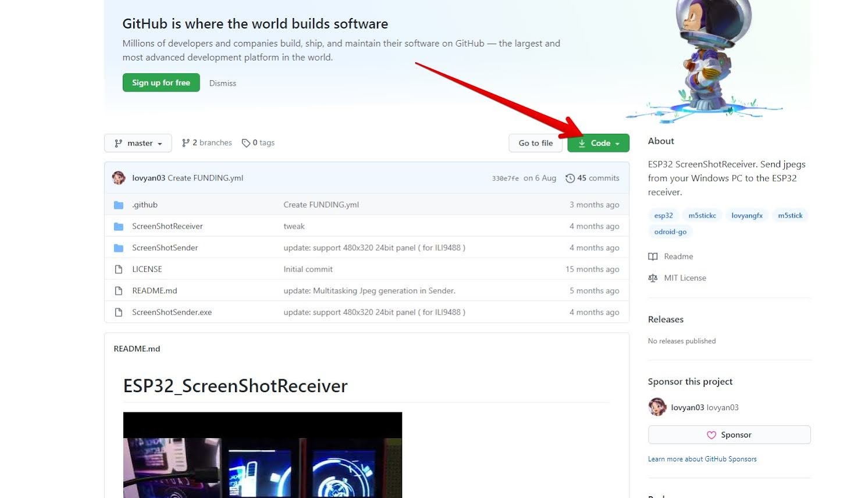The height and width of the screenshot is (498, 868).
Task: Open the ScreenShotReceiver folder
Action: tap(168, 226)
